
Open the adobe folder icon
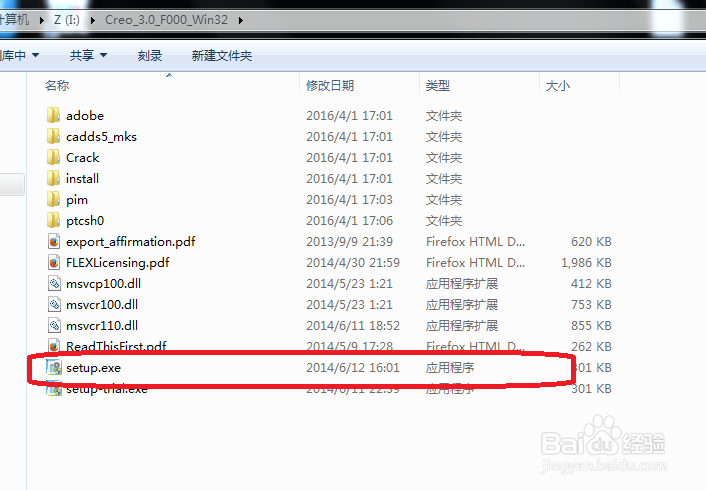click(x=53, y=115)
